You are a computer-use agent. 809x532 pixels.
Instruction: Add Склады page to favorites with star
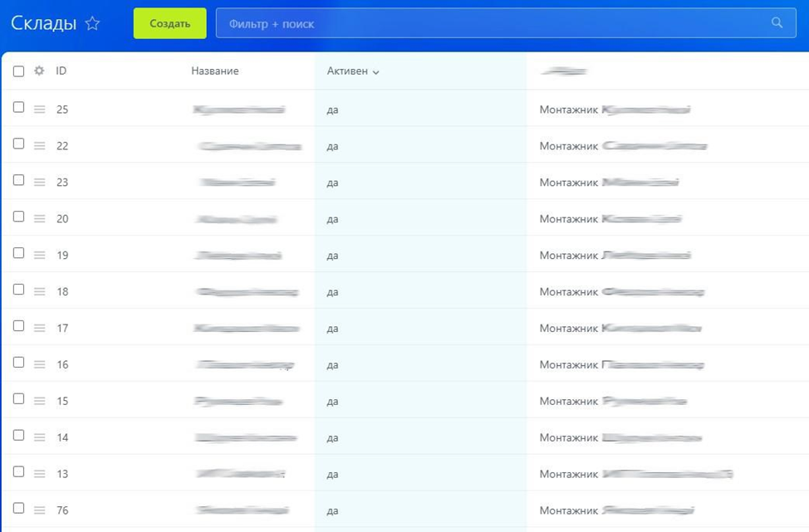pyautogui.click(x=92, y=24)
